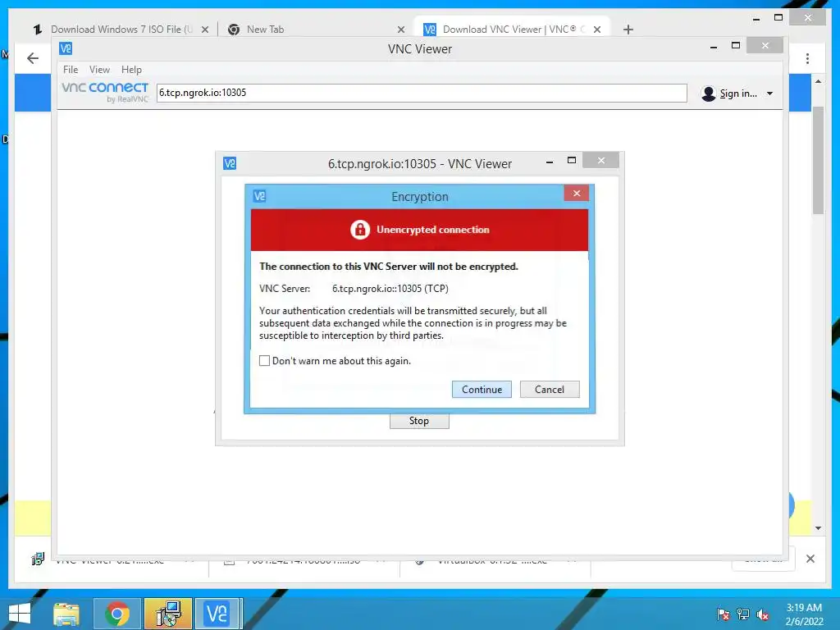Viewport: 840px width, 630px height.
Task: Click the connection window's VNC icon
Action: [230, 163]
